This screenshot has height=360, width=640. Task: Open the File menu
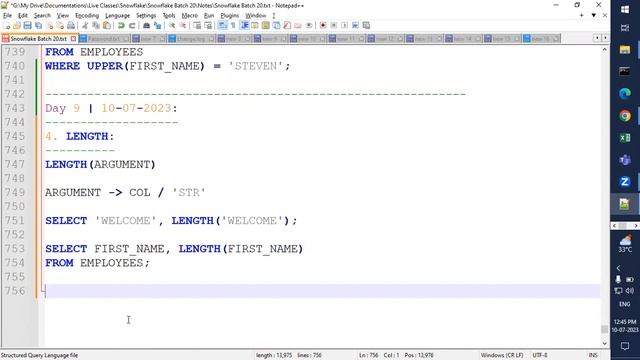point(7,16)
